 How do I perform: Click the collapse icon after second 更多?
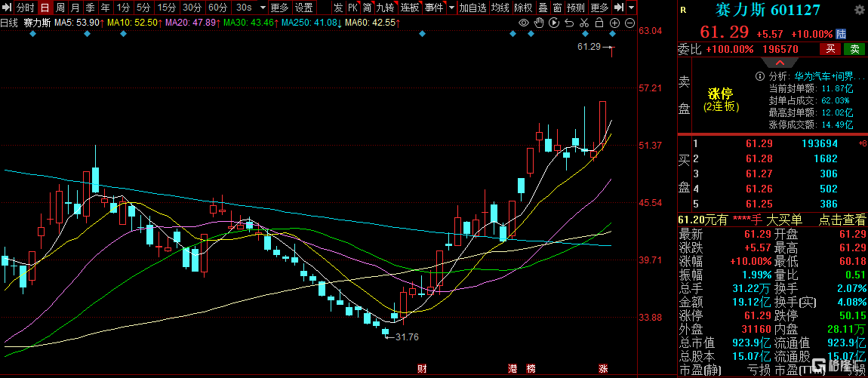619,8
